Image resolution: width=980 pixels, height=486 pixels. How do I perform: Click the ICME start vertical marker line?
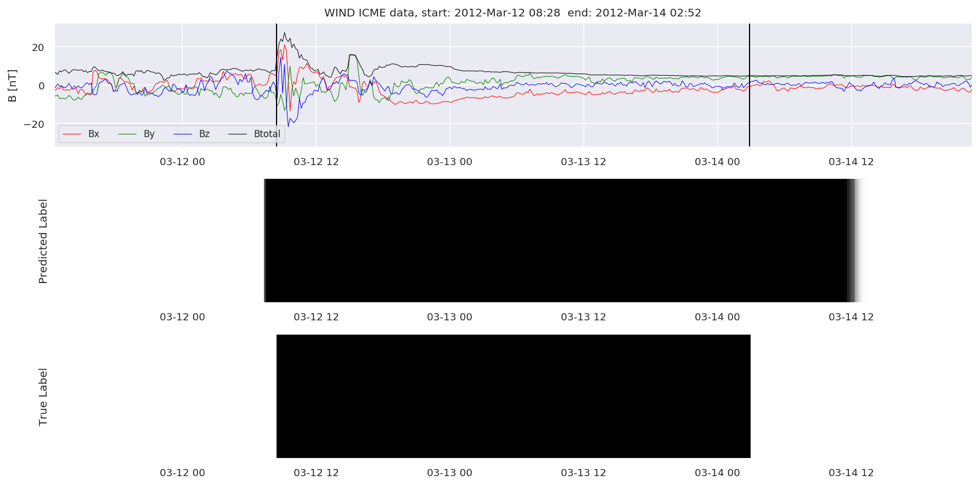pyautogui.click(x=277, y=85)
